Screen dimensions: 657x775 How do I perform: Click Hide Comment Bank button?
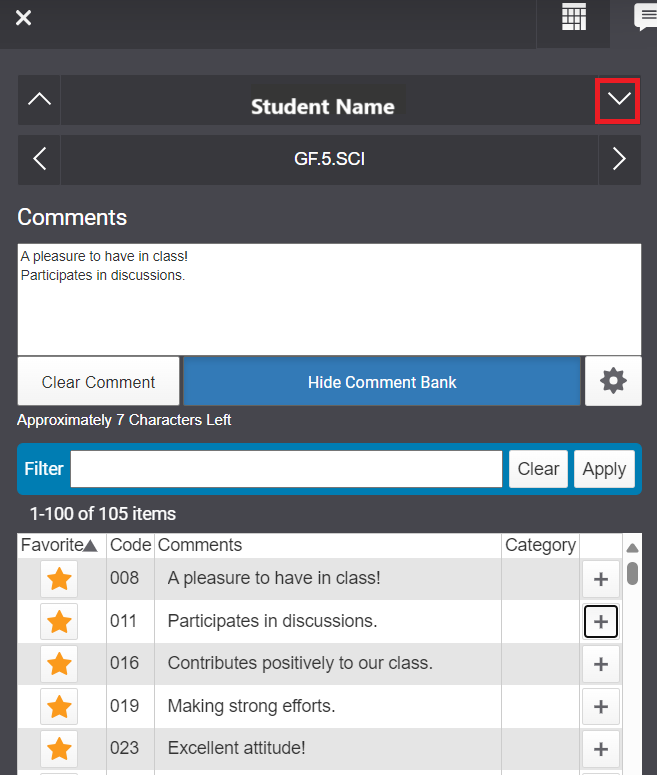click(382, 381)
